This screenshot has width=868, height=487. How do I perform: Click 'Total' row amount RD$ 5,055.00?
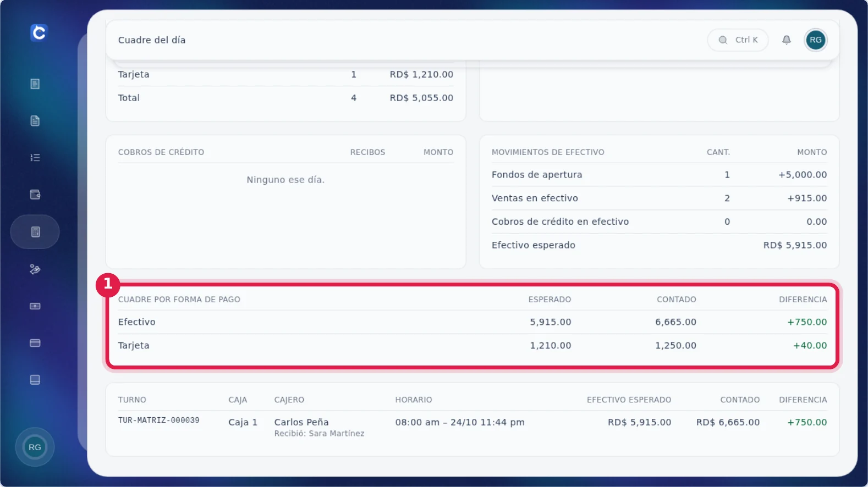tap(421, 98)
